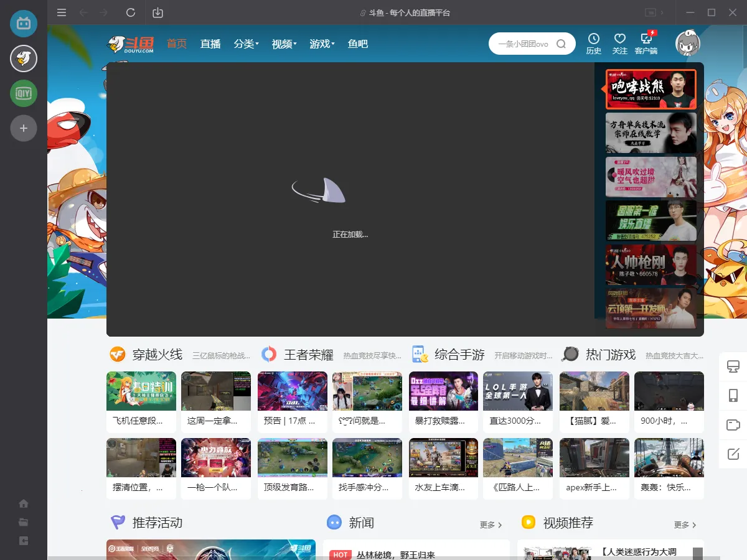Open the mobile phone icon on right sidebar
Screen dimensions: 747x560
click(x=733, y=394)
